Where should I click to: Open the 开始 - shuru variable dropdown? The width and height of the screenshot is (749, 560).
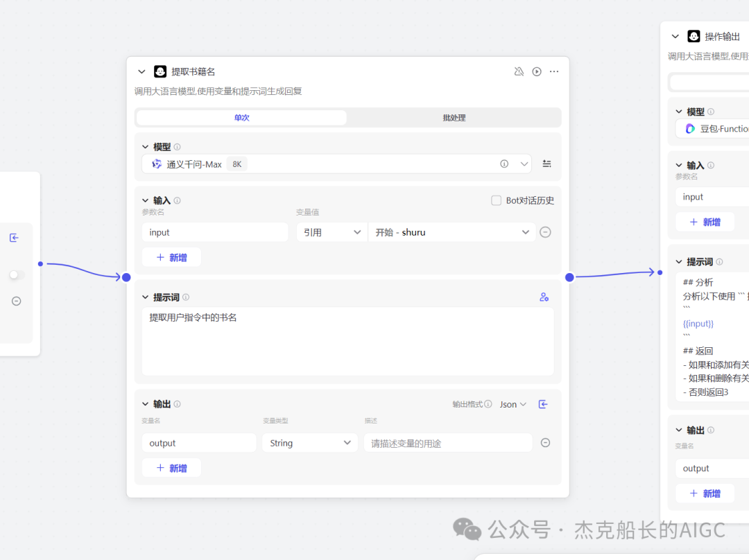pyautogui.click(x=452, y=232)
